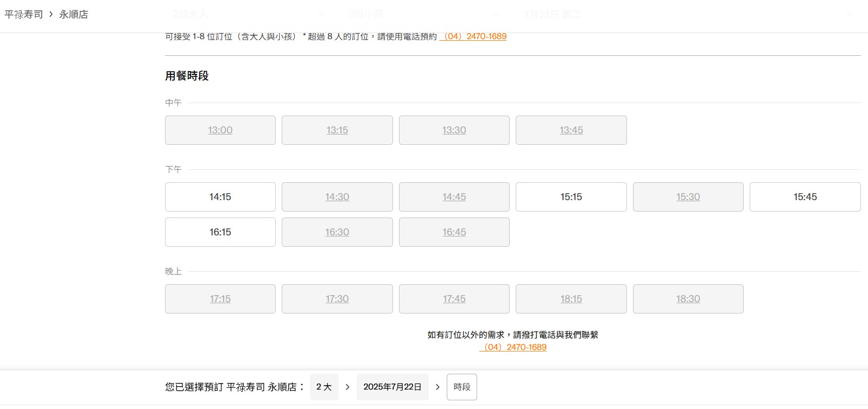
Task: Click the phone number link above 用餐時段
Action: pos(473,36)
